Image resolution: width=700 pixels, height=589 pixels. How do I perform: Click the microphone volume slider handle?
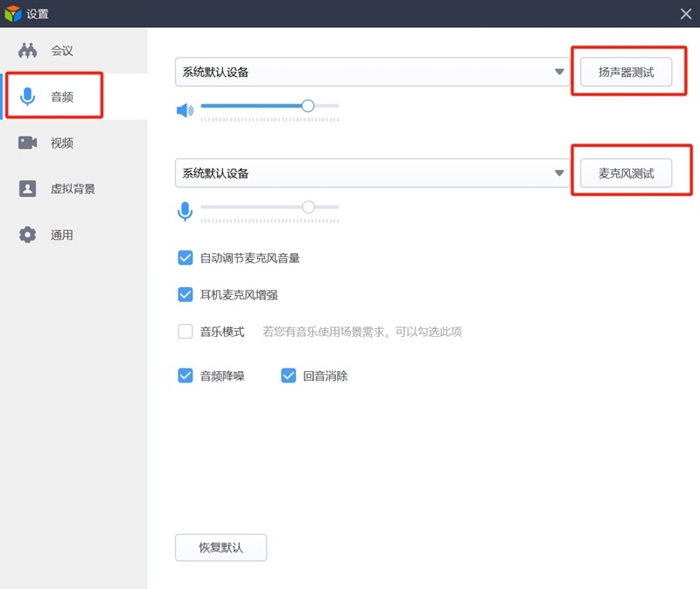[307, 208]
